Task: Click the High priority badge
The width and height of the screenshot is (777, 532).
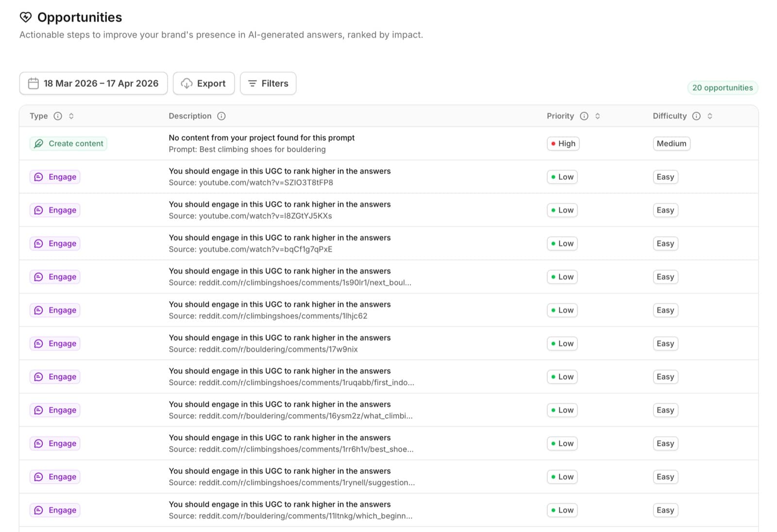Action: point(563,144)
